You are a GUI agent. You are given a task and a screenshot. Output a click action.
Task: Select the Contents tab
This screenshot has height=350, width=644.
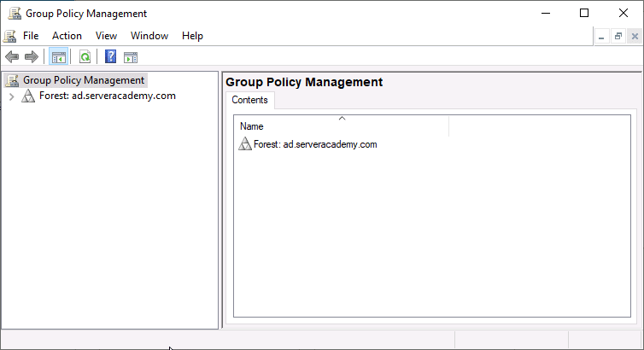pos(249,100)
